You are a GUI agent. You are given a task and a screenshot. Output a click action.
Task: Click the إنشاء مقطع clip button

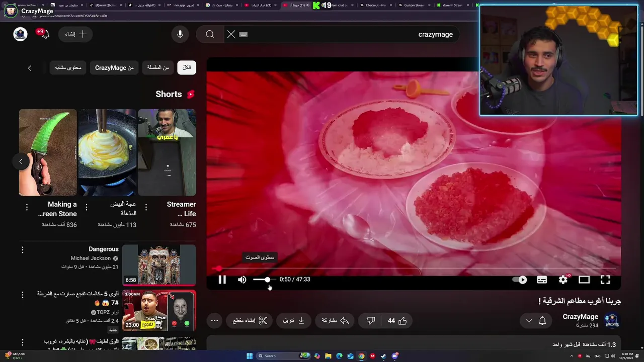click(250, 321)
